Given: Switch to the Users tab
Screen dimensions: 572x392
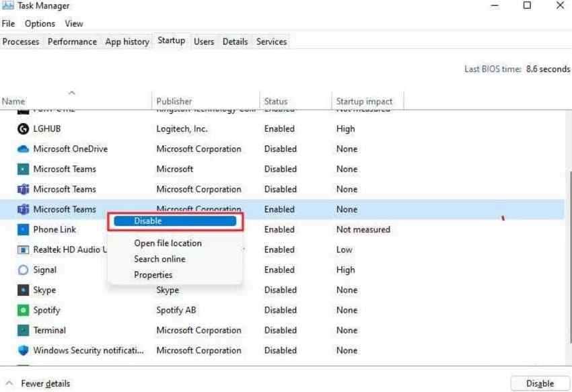Looking at the screenshot, I should (x=204, y=42).
